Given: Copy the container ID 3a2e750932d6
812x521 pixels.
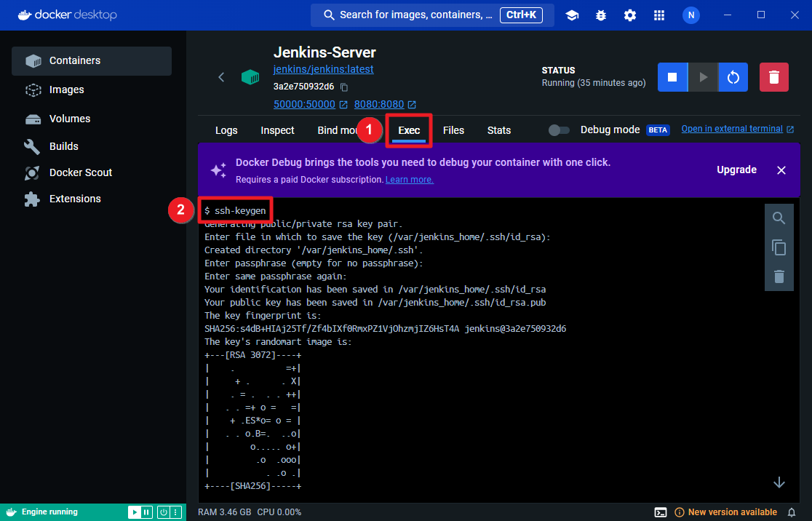Looking at the screenshot, I should coord(344,87).
